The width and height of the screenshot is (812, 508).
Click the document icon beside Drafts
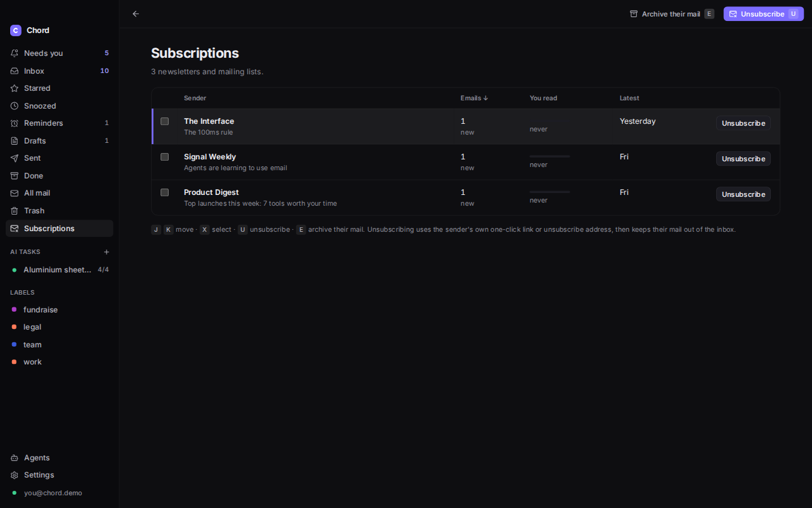15,141
